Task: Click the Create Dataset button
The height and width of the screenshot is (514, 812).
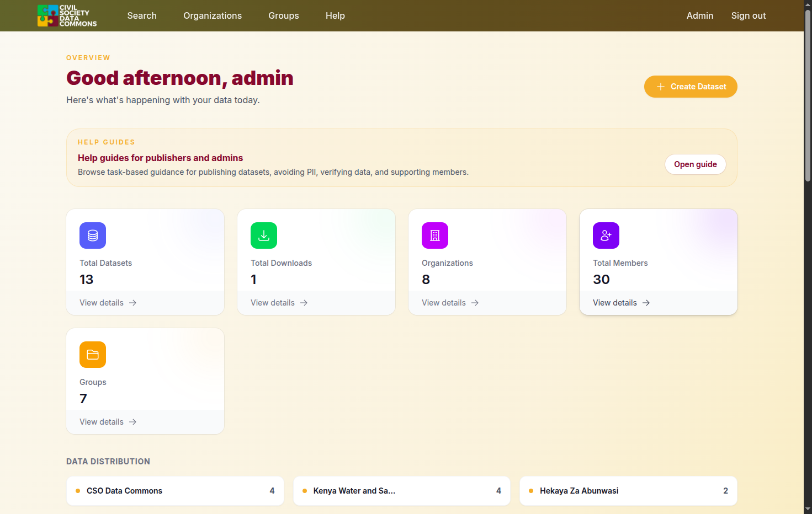Action: click(x=691, y=87)
